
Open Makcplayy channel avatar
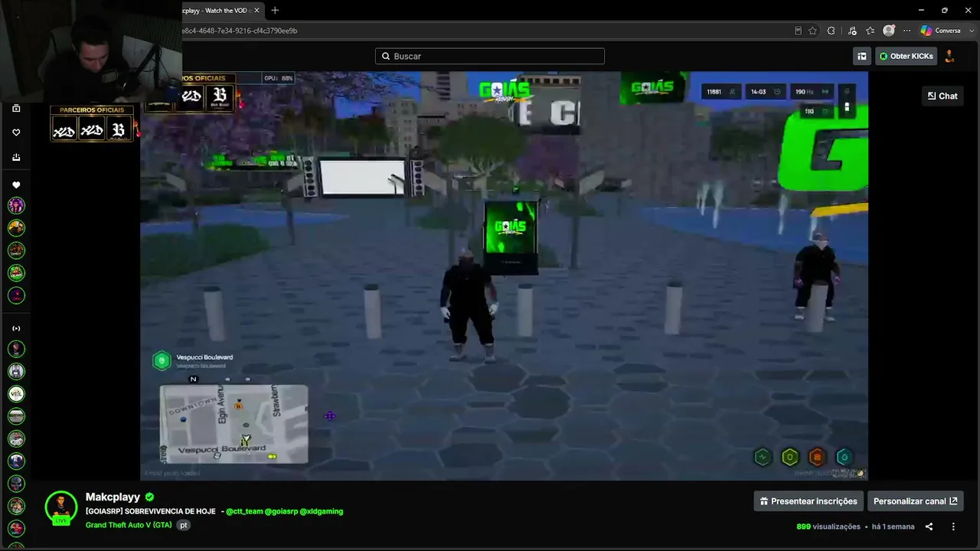60,507
